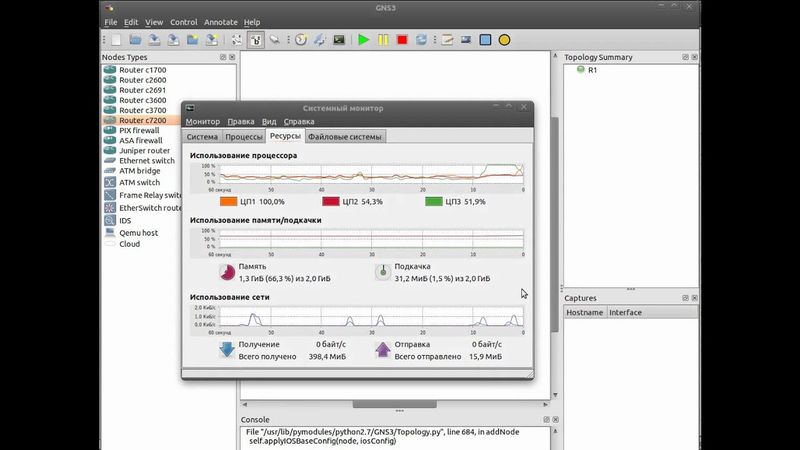800x450 pixels.
Task: Float the Captures panel
Action: tap(685, 298)
